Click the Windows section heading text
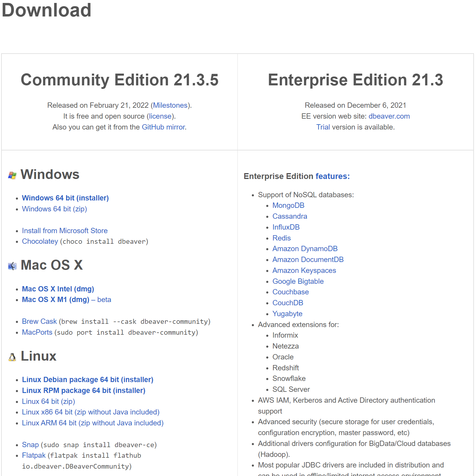Viewport: 476px width, 476px height. tap(50, 175)
